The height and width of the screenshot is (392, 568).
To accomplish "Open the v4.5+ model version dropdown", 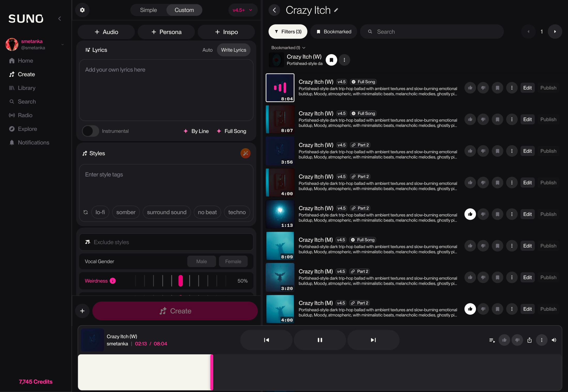I will click(x=242, y=10).
